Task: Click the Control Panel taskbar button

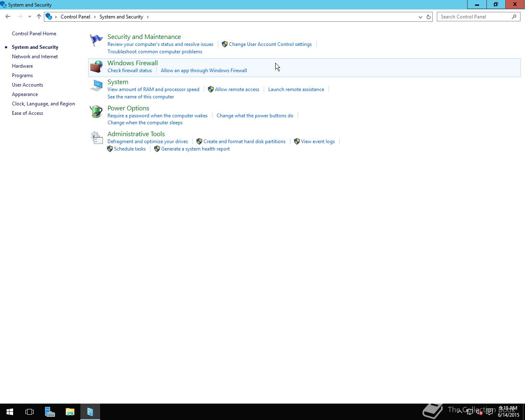Action: coord(90,412)
